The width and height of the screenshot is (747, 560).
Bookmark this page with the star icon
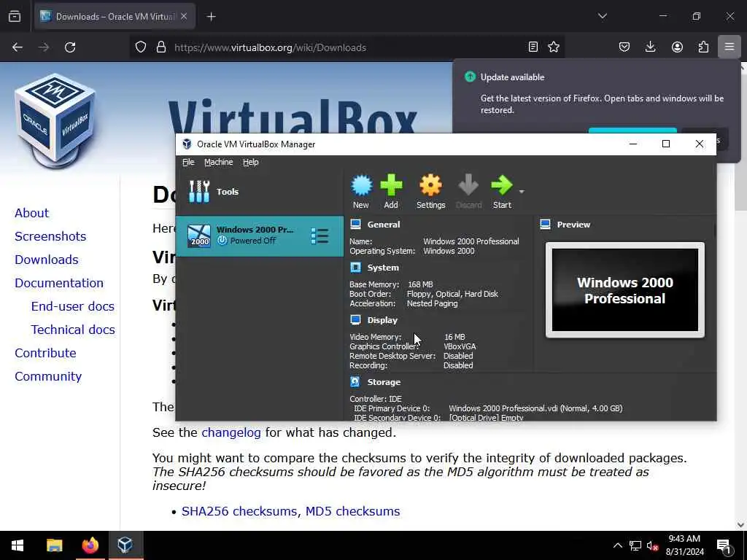[554, 47]
